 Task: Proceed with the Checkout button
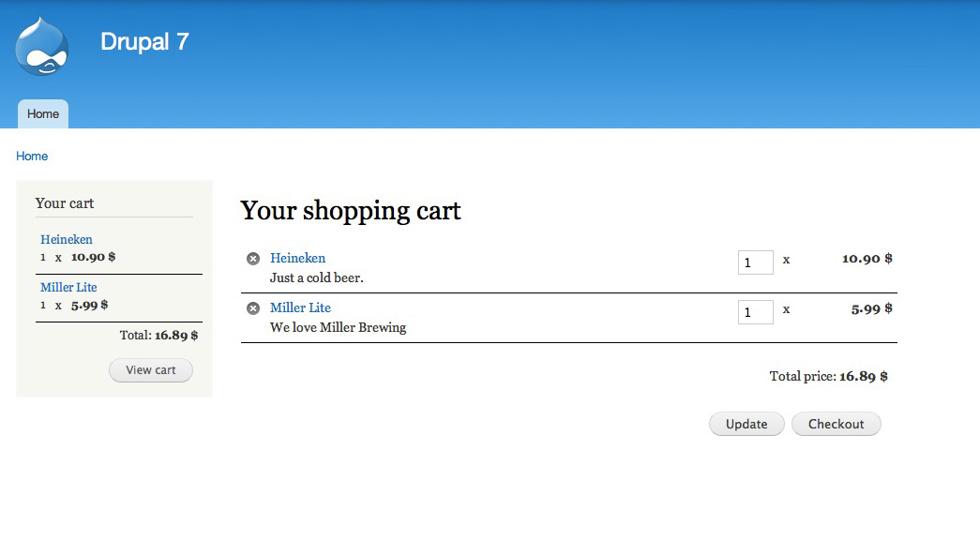click(x=837, y=424)
